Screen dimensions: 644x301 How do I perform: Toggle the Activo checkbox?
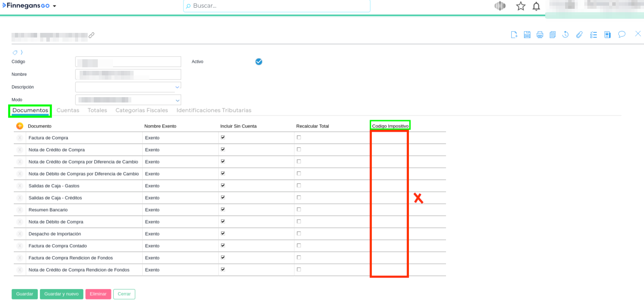(x=259, y=62)
